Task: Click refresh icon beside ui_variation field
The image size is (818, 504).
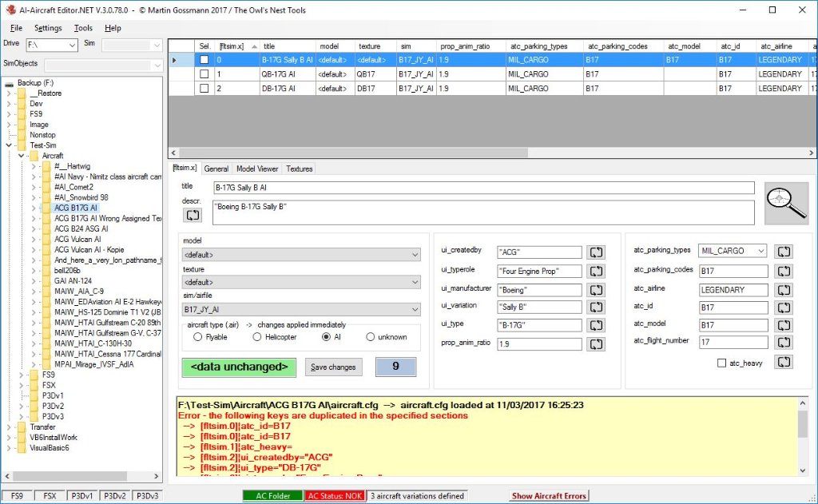Action: pyautogui.click(x=596, y=308)
